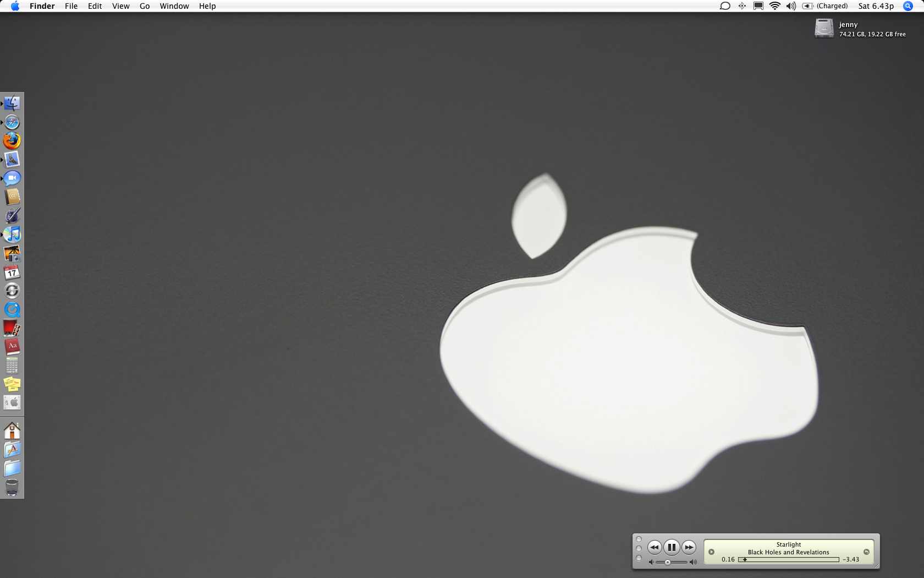
Task: Open iCal calendar showing 17
Action: tap(12, 272)
